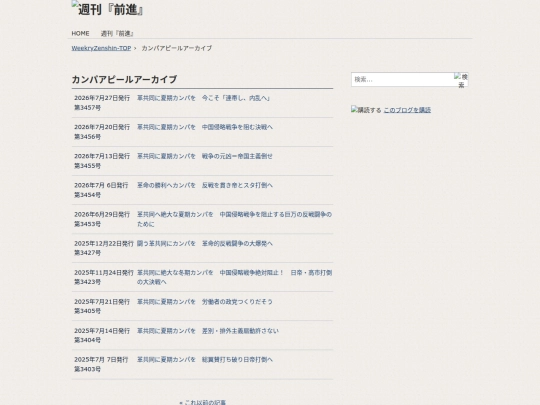Click the これ以前の記事 older posts link
This screenshot has width=540, height=405.
click(x=202, y=402)
